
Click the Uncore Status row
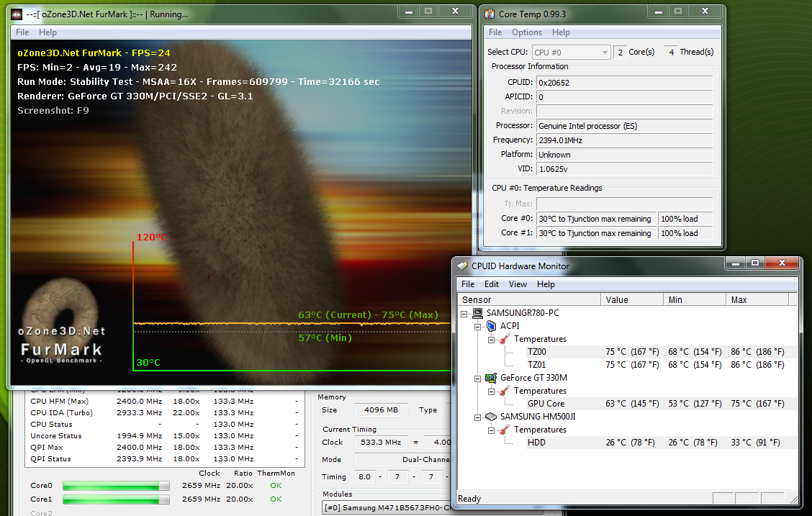[x=165, y=436]
